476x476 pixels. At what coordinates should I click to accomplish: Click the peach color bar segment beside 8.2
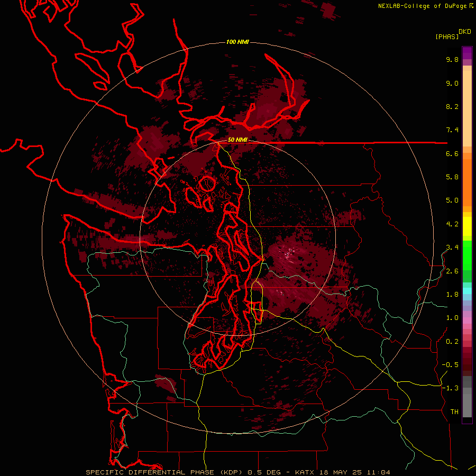click(467, 108)
